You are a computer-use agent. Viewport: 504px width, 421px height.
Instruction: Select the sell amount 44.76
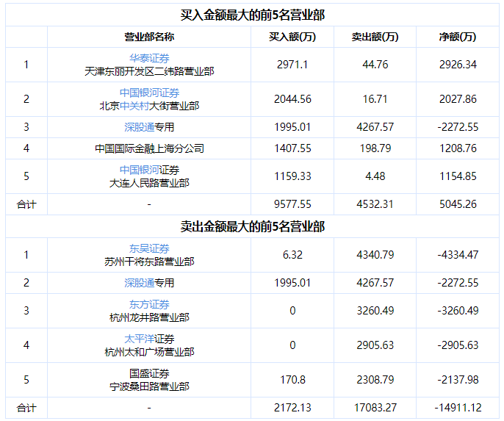375,65
